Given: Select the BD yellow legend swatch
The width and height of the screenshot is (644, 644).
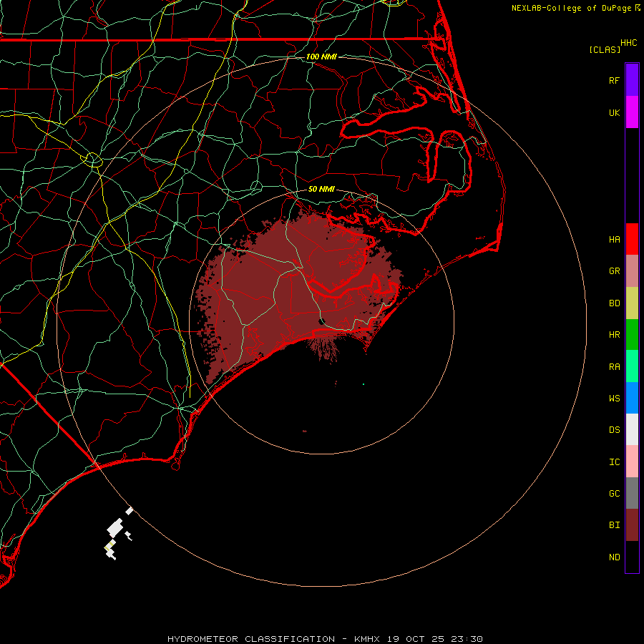Looking at the screenshot, I should 632,303.
